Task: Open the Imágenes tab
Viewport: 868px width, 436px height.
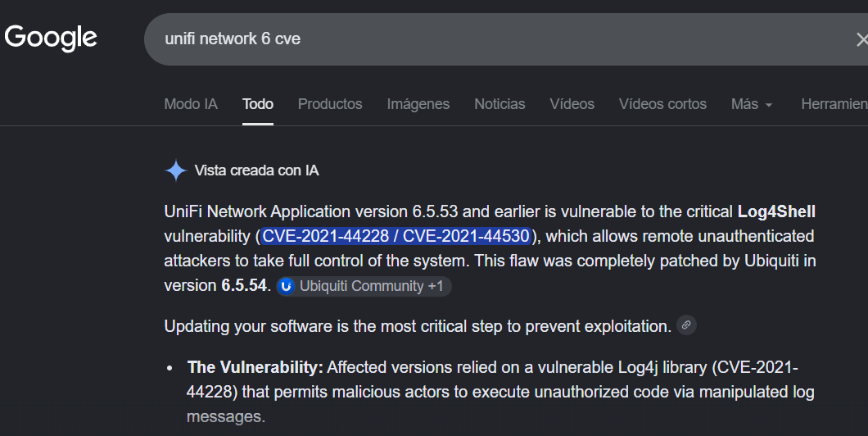Action: click(x=418, y=104)
